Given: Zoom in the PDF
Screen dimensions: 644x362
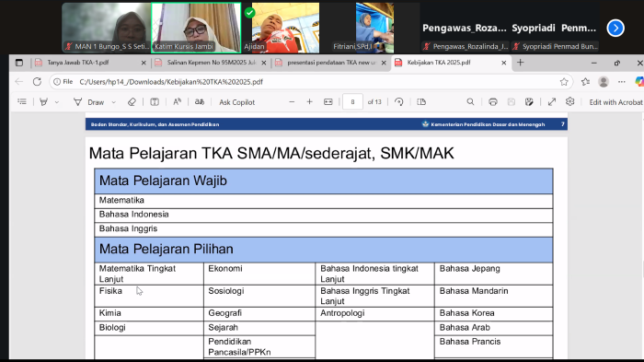Looking at the screenshot, I should (x=310, y=101).
